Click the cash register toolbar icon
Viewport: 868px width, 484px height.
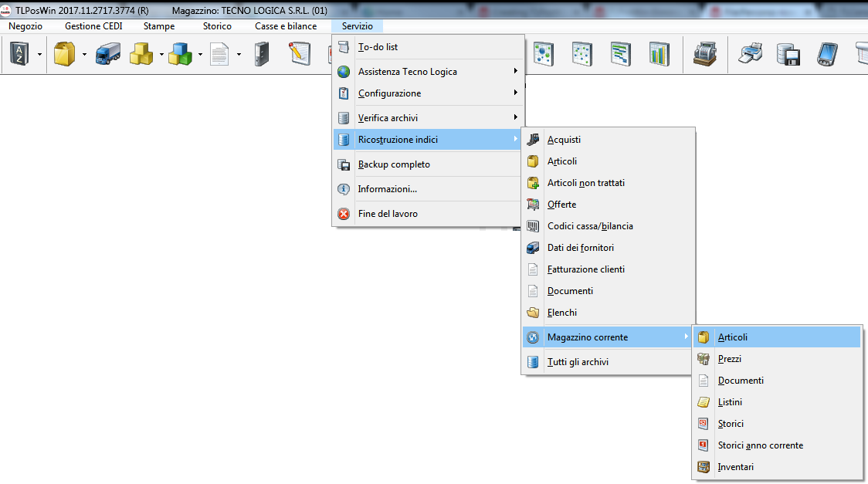click(x=704, y=54)
